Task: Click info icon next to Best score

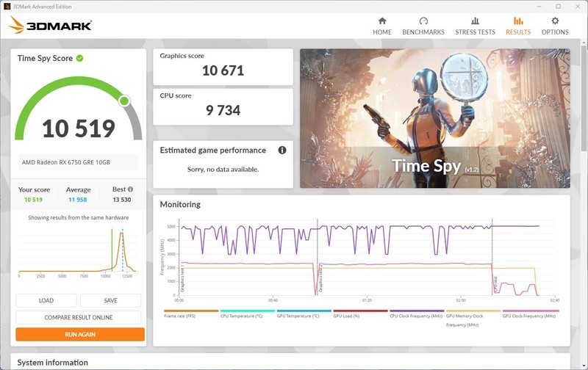Action: tap(130, 189)
